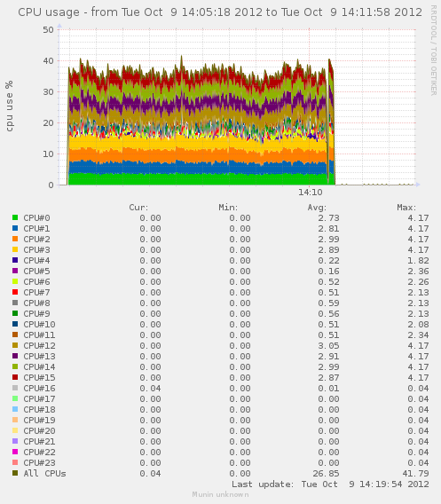Click the dark red CPU#15 legend swatch
The height and width of the screenshot is (504, 441).
(15, 377)
